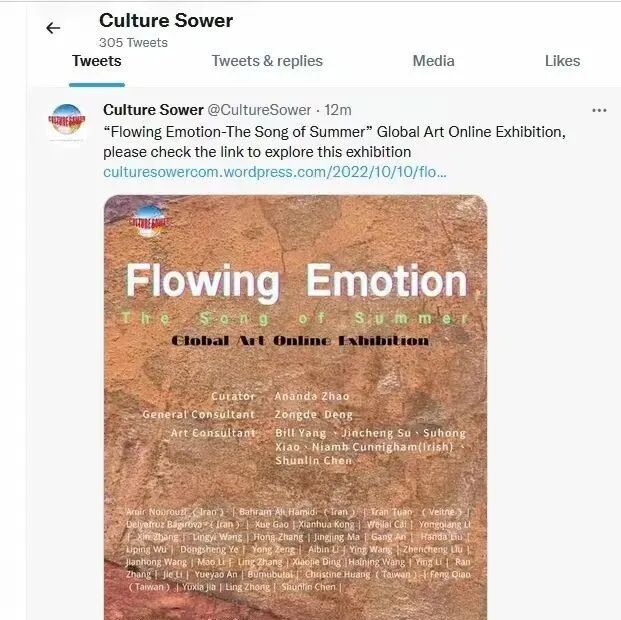
Task: Open the tweet's three-dot more menu
Action: (x=599, y=110)
